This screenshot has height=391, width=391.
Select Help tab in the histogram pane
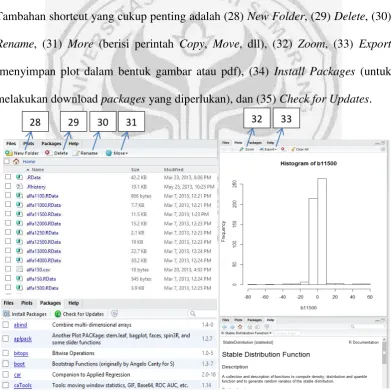[270, 143]
